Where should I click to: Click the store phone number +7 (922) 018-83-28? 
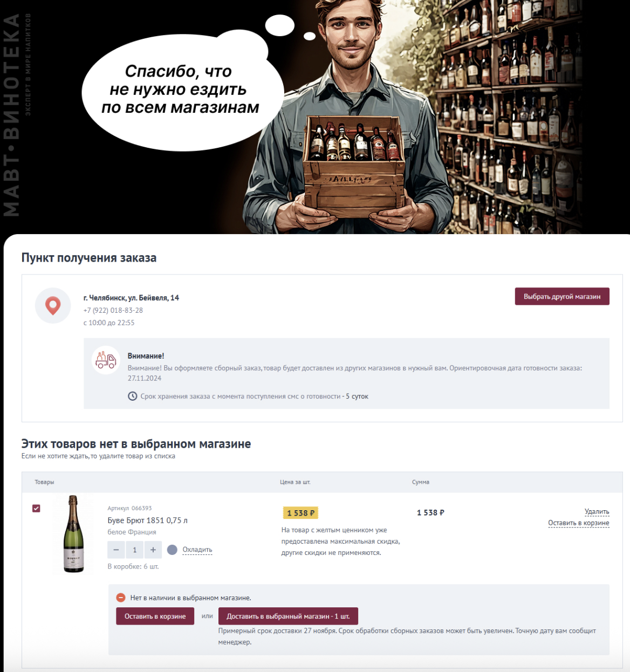113,310
